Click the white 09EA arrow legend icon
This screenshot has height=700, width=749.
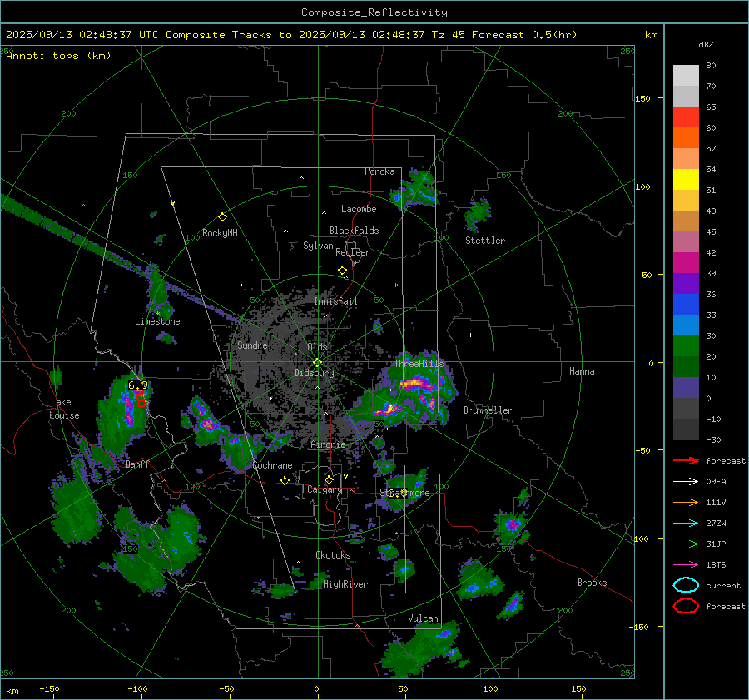pos(686,481)
